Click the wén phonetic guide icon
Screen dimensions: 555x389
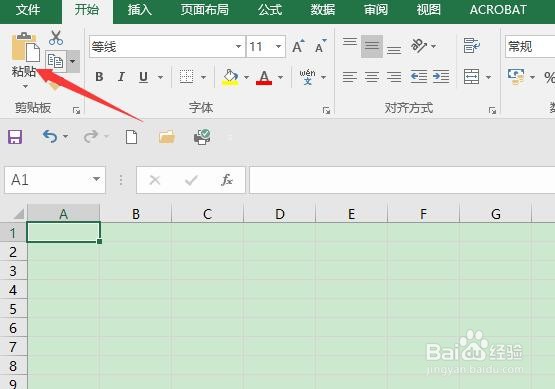click(307, 77)
